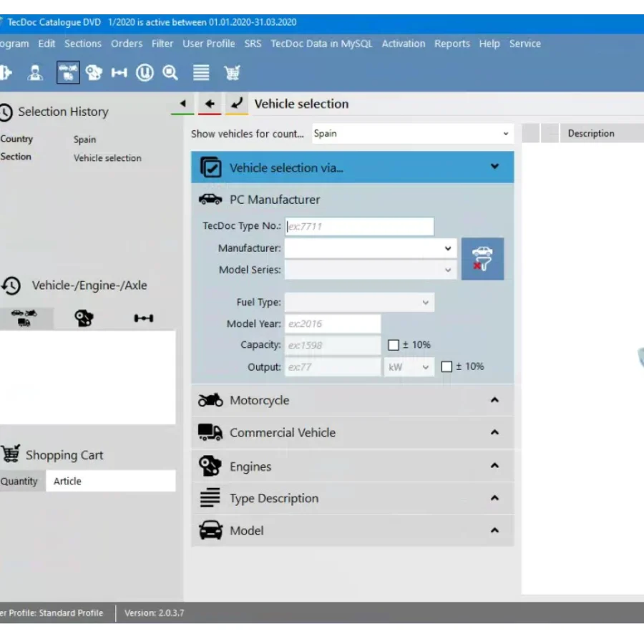Image resolution: width=644 pixels, height=644 pixels.
Task: Expand the Type Description section chevron
Action: point(495,498)
